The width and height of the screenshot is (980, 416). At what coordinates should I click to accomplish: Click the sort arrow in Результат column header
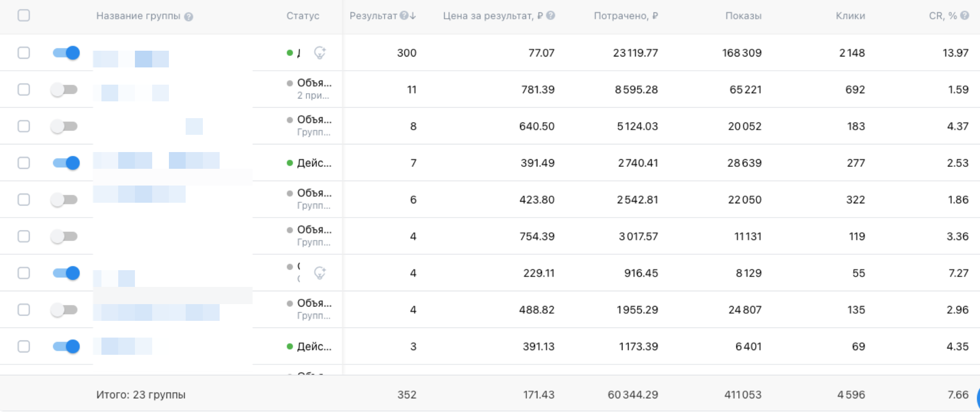coord(413,16)
